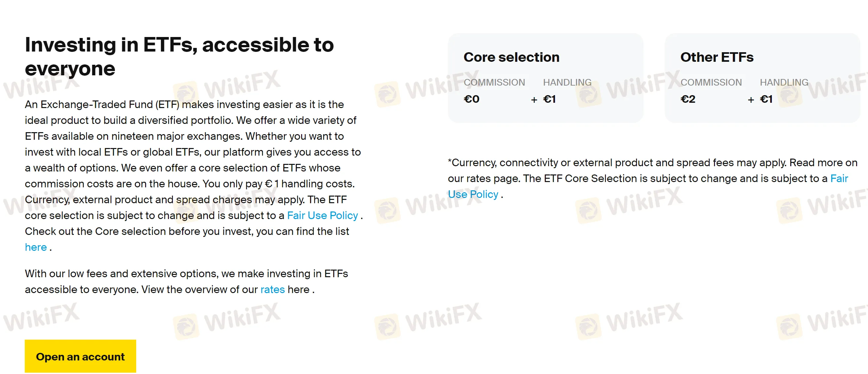Click the €2 commission value in Other ETFs
The width and height of the screenshot is (868, 374).
pyautogui.click(x=688, y=99)
